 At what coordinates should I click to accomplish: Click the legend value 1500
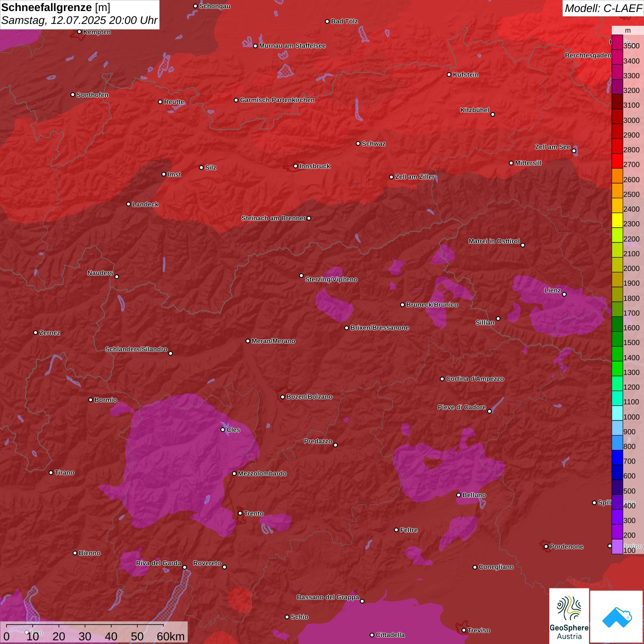coord(631,342)
